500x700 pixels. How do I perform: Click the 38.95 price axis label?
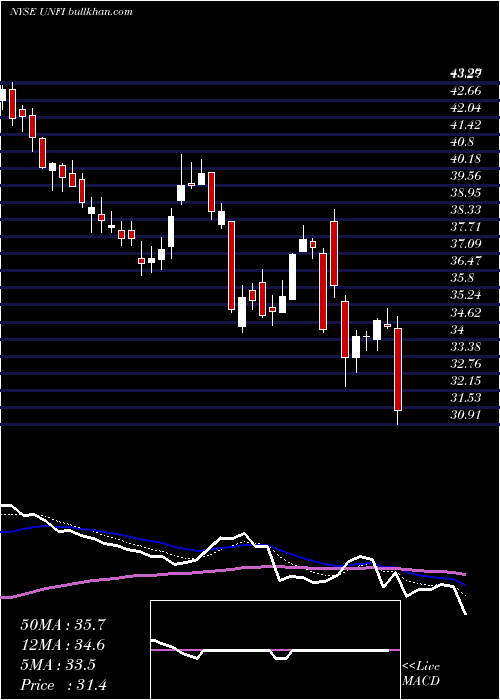[x=465, y=193]
